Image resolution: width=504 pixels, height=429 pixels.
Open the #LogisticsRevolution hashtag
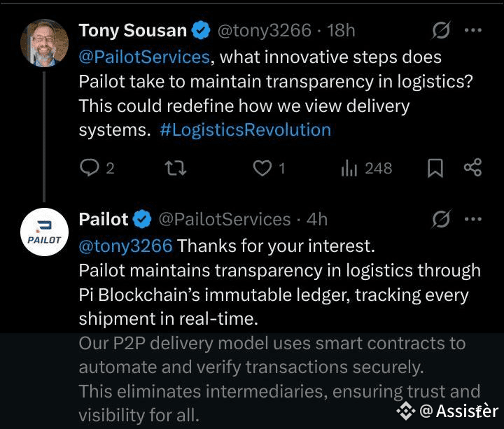point(245,130)
